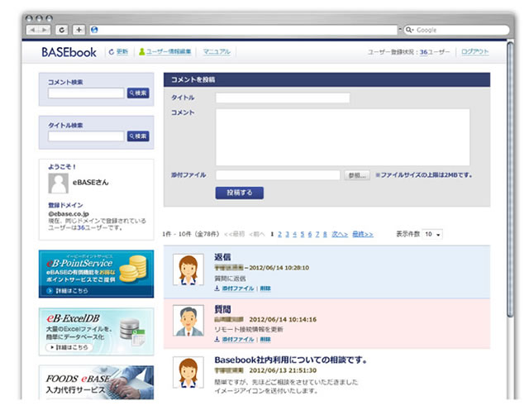The width and height of the screenshot is (529, 420).
Task: Click avatar of Basebook社内利用 post
Action: tap(188, 372)
